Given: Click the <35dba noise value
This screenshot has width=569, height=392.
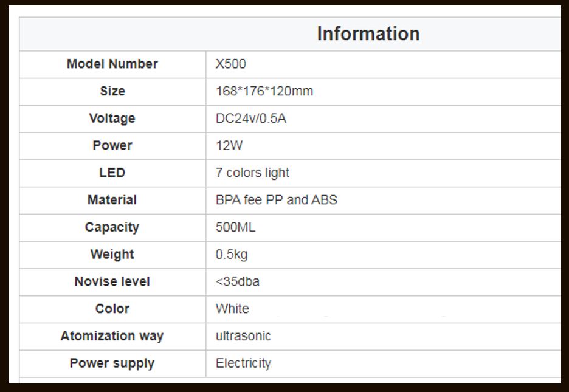Looking at the screenshot, I should tap(238, 281).
